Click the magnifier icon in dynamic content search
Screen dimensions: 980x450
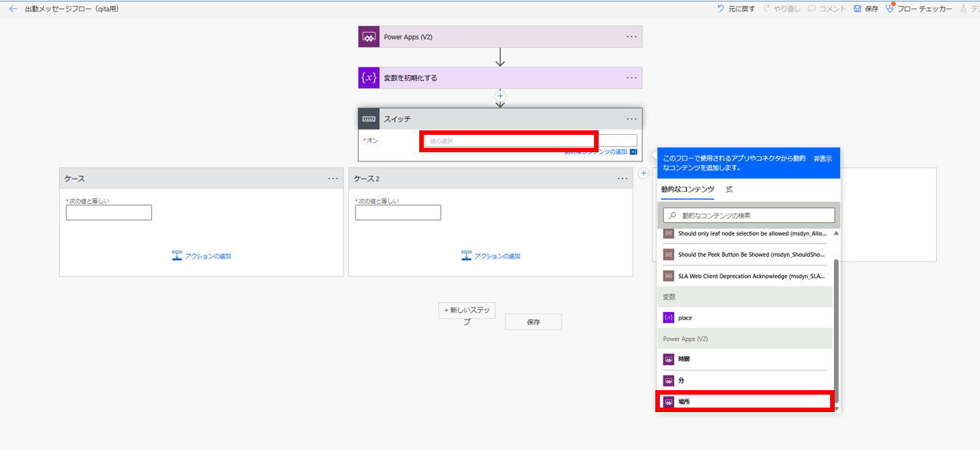(x=671, y=215)
